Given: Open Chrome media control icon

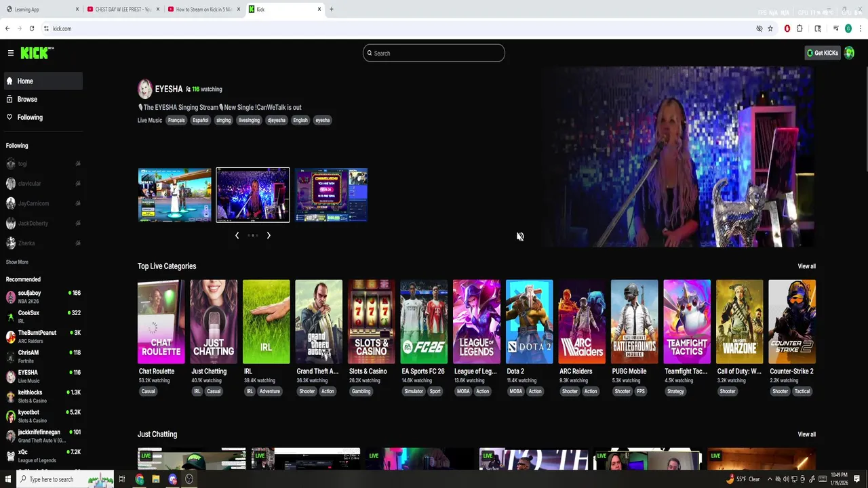Looking at the screenshot, I should point(836,28).
